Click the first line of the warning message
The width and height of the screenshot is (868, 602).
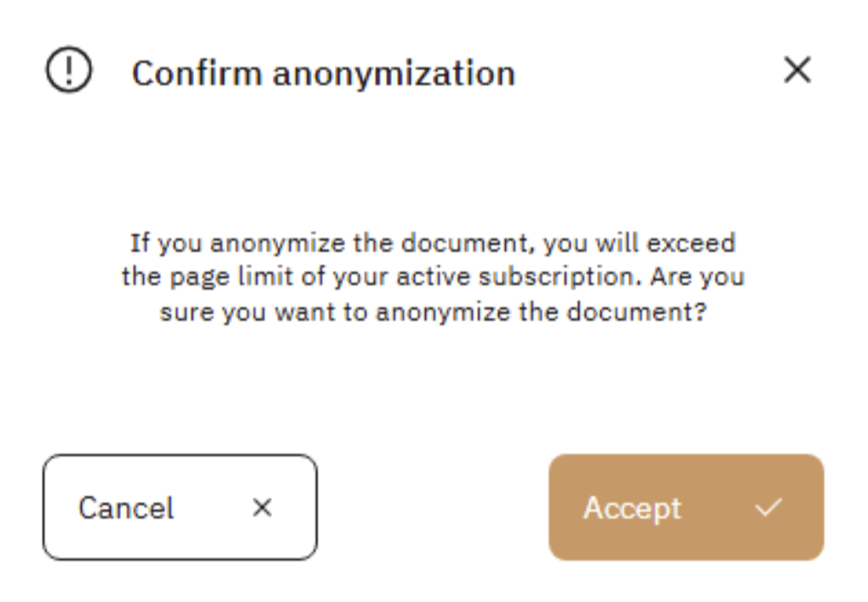point(433,244)
